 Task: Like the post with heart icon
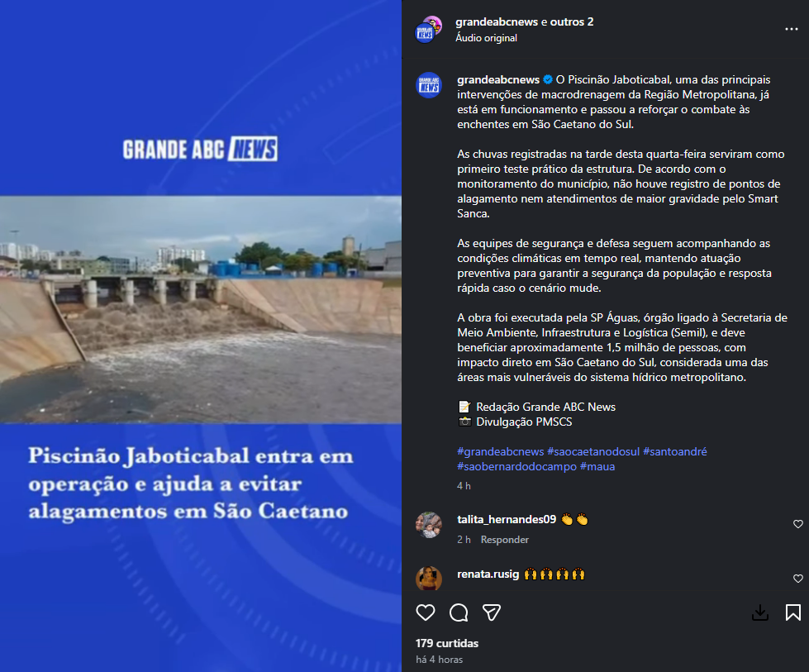point(425,612)
